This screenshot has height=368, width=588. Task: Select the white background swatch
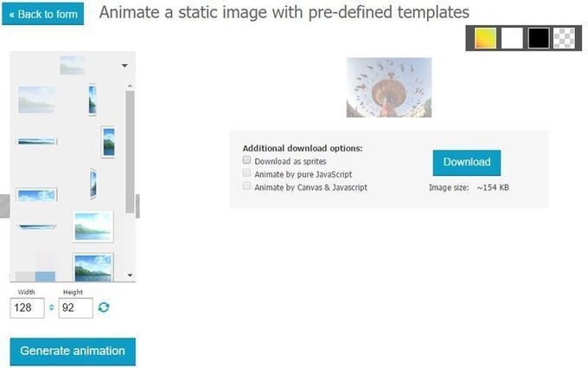click(x=512, y=38)
